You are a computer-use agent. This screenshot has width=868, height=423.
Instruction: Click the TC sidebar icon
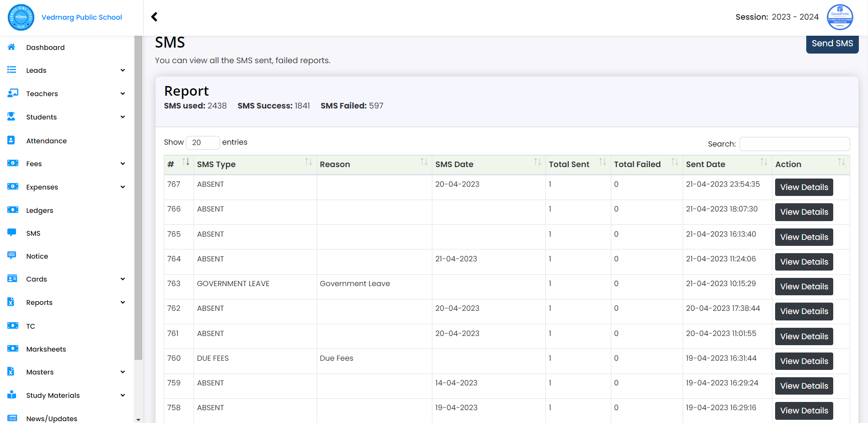(11, 325)
